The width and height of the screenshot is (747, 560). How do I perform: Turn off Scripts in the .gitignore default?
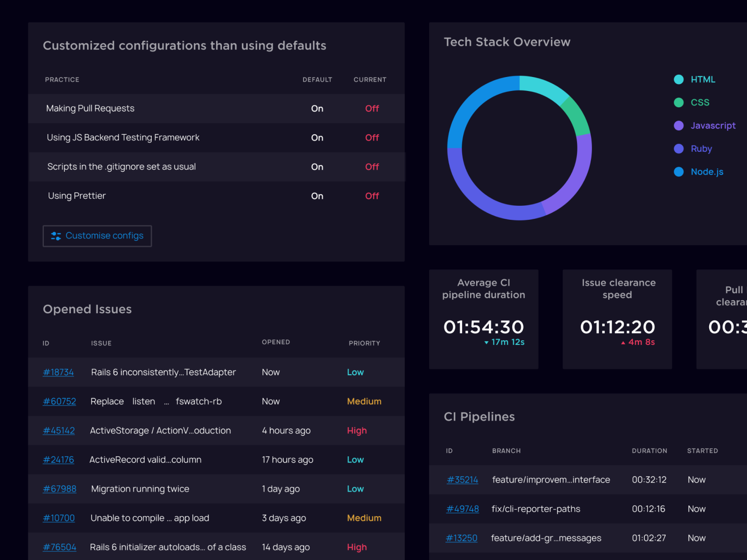[x=317, y=167]
